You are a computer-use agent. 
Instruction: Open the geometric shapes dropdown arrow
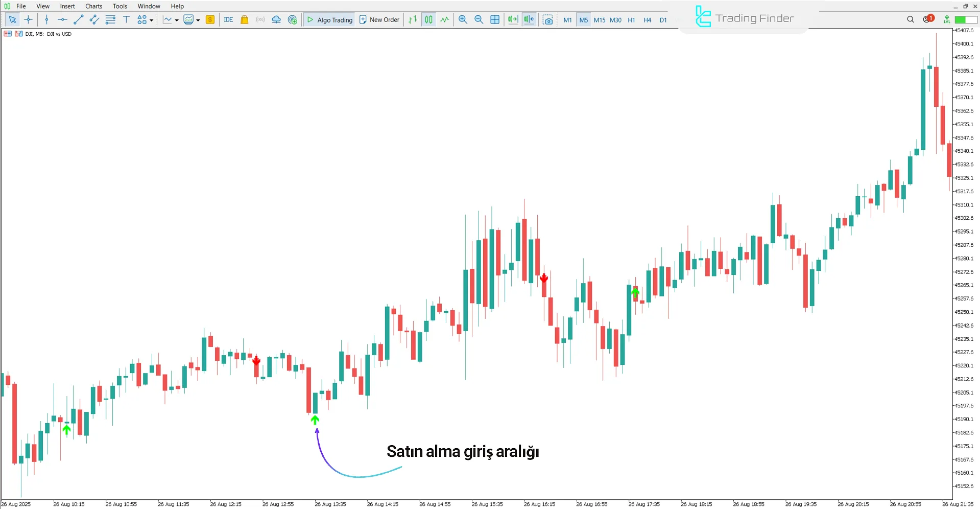point(151,19)
